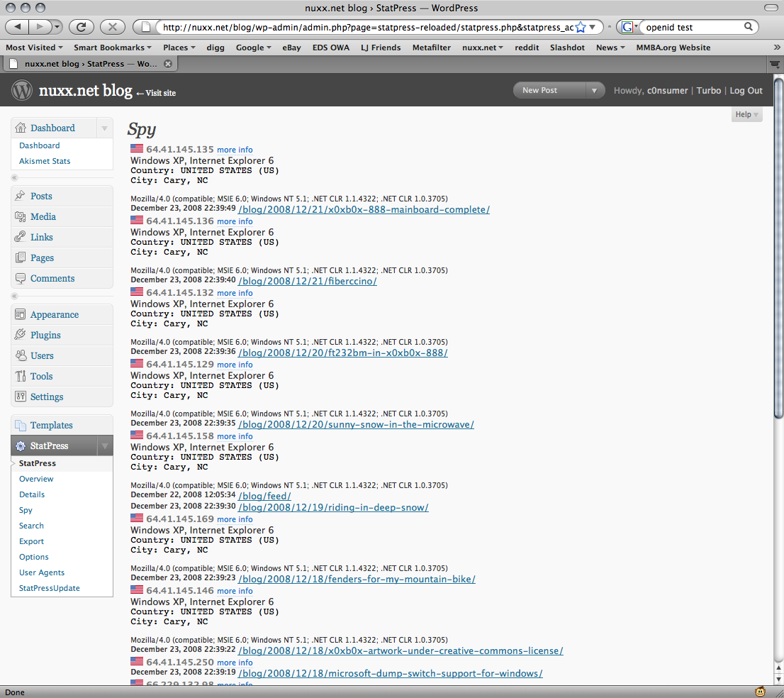This screenshot has width=784, height=698.
Task: Open the News bookmarks folder
Action: pyautogui.click(x=610, y=48)
